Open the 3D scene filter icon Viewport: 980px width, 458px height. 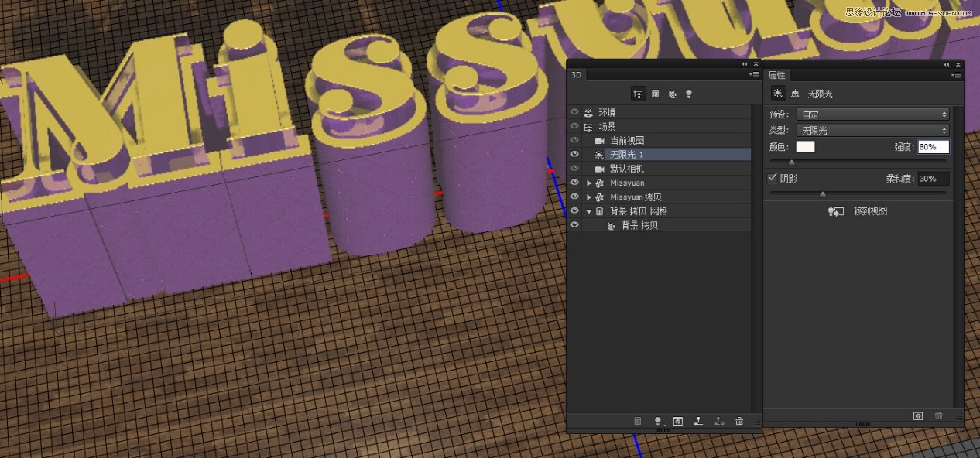click(x=639, y=94)
